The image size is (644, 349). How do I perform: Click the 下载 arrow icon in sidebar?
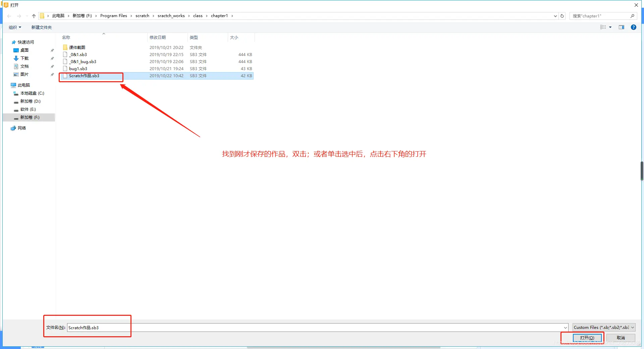[x=16, y=58]
